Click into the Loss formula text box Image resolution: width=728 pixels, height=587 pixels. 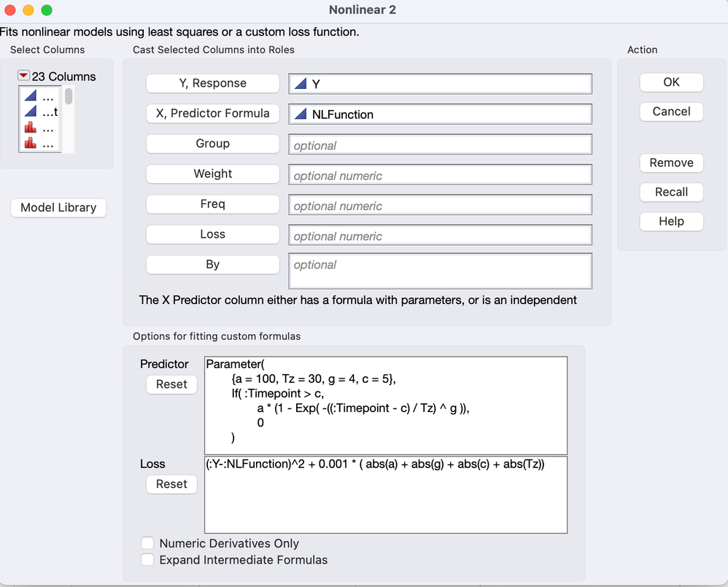click(385, 503)
